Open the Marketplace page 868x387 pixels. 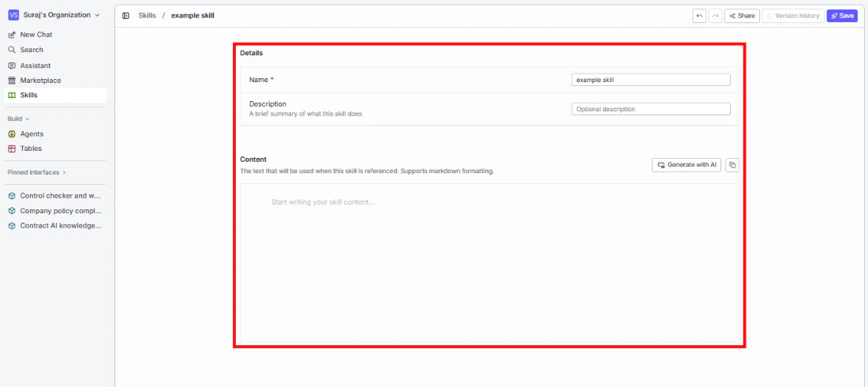point(40,81)
